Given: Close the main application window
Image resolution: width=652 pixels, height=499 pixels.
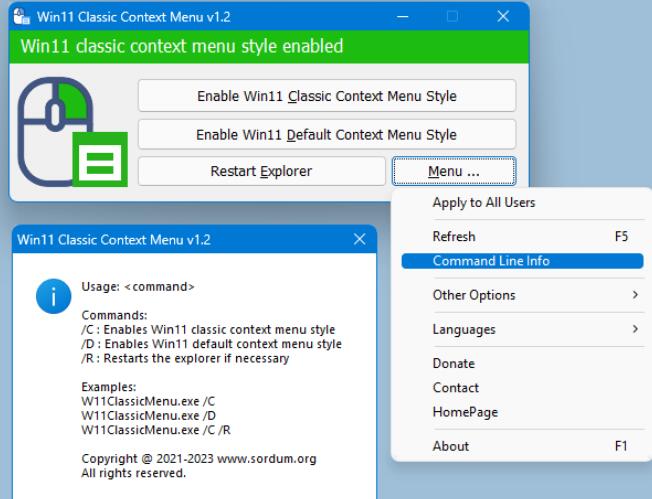Looking at the screenshot, I should point(503,17).
